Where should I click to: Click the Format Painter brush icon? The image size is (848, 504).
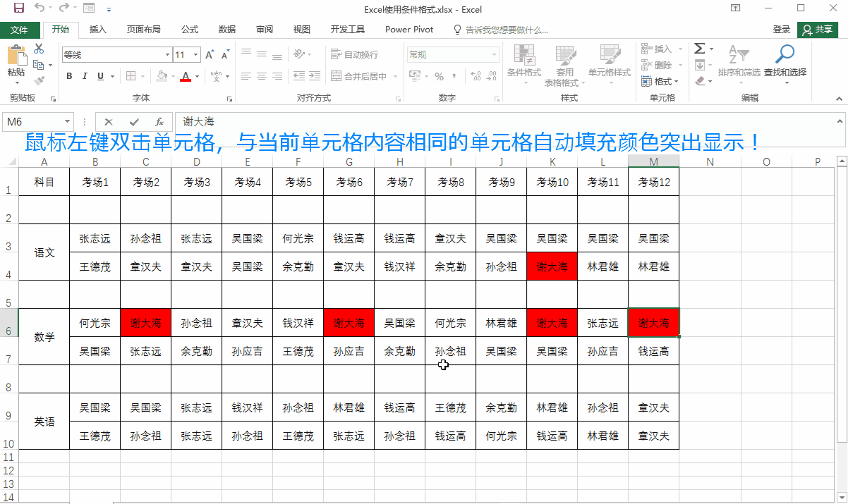point(39,81)
